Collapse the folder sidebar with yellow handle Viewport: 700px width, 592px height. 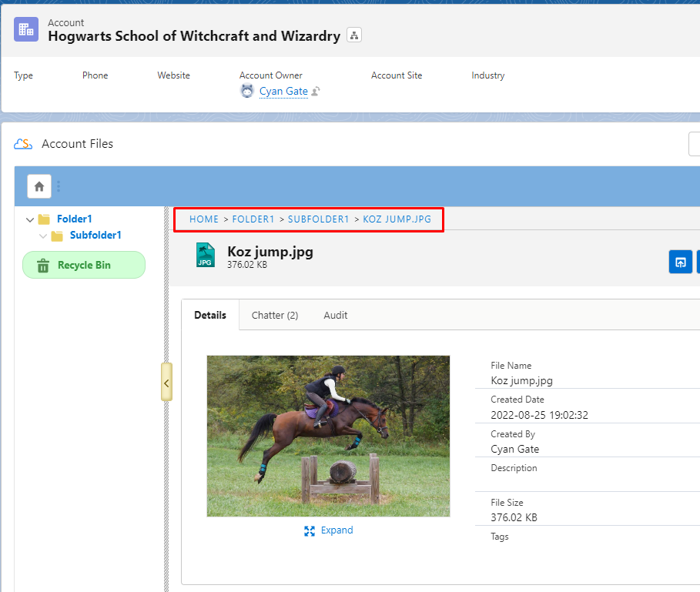pyautogui.click(x=166, y=382)
